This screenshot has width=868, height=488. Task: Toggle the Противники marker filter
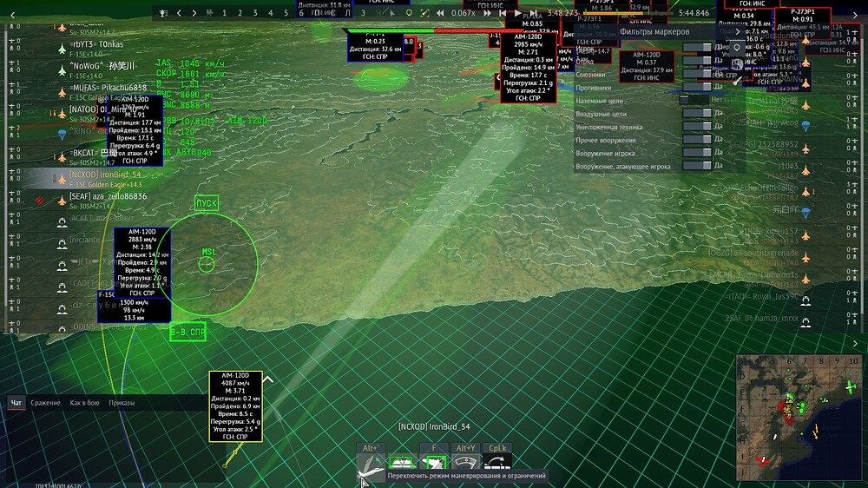[x=697, y=87]
